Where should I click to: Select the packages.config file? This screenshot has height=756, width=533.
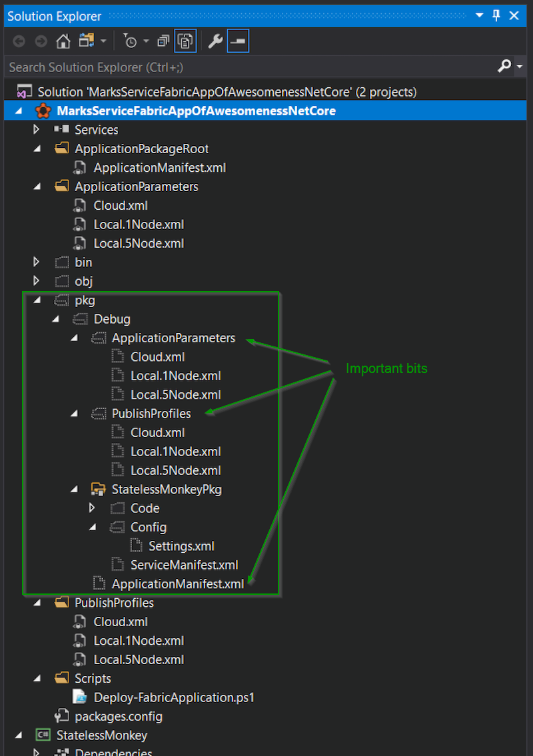pos(119,717)
